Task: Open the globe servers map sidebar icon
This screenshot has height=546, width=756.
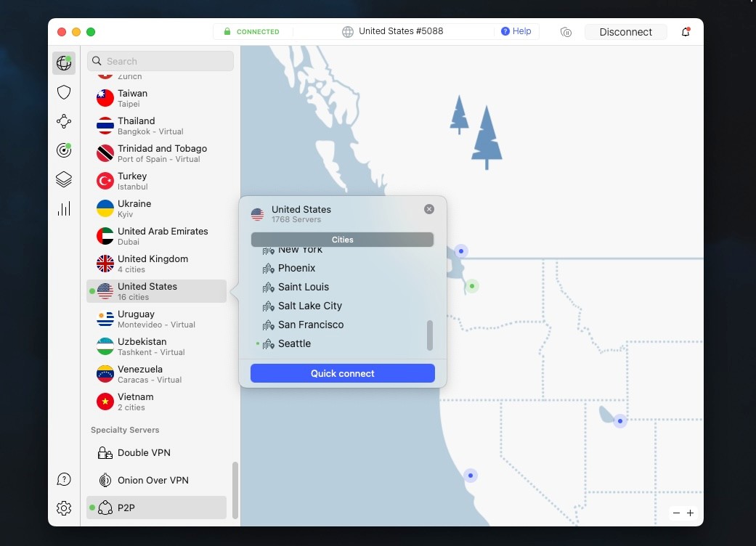Action: tap(64, 63)
